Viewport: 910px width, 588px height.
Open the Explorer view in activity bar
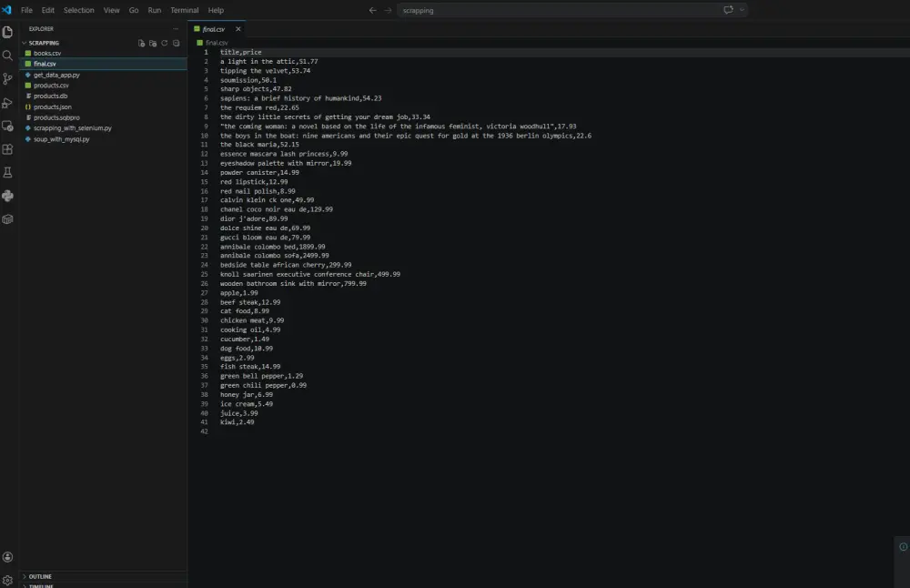click(x=7, y=32)
